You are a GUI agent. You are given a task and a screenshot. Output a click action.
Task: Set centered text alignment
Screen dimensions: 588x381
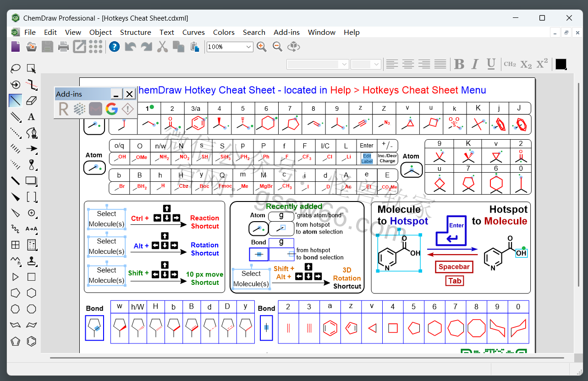408,64
